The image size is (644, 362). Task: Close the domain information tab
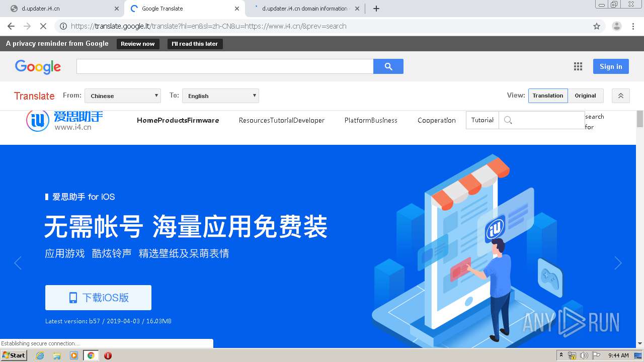(357, 9)
